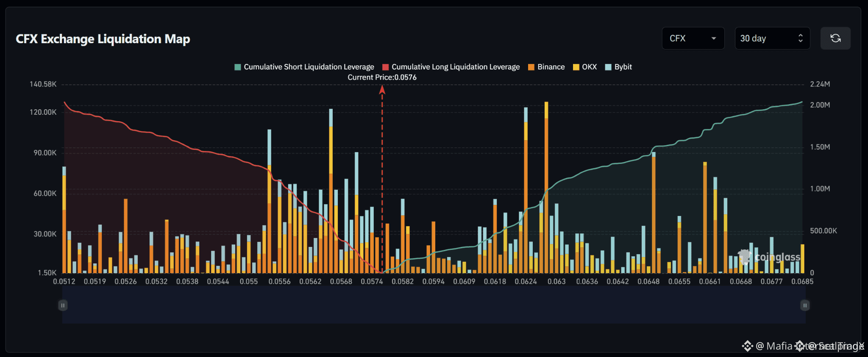Click the 1.50K left axis label
The height and width of the screenshot is (357, 868).
pos(47,273)
